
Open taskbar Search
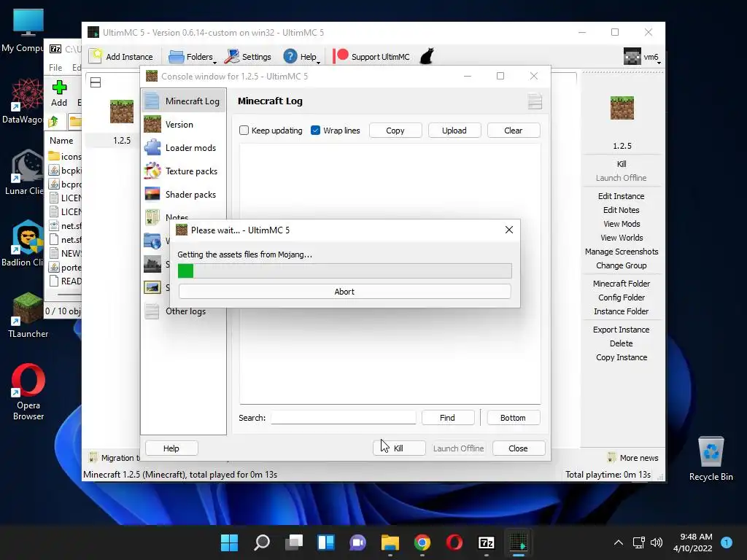click(x=262, y=542)
